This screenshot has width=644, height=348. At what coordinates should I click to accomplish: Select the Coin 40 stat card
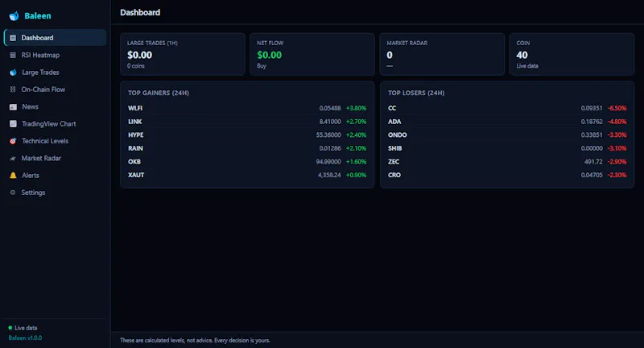pyautogui.click(x=572, y=54)
